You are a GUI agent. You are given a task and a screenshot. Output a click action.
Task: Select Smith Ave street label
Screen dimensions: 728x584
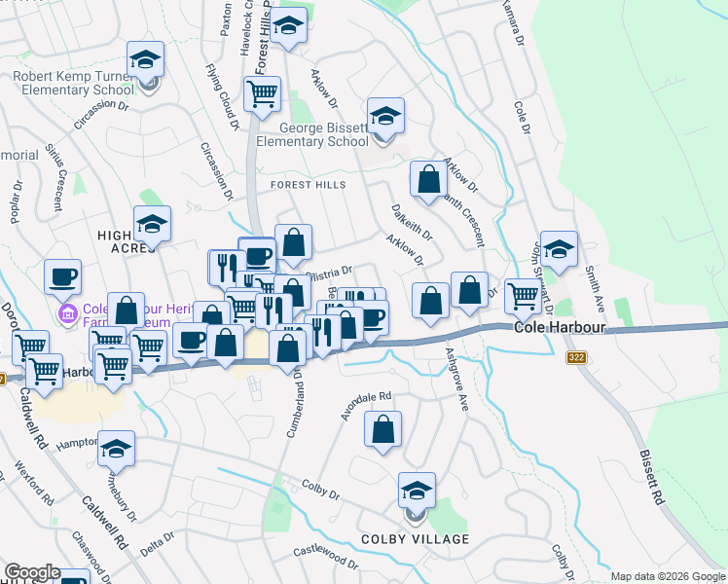pyautogui.click(x=595, y=289)
